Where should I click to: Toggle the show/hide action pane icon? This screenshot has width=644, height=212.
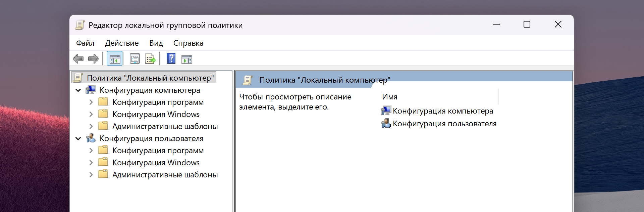point(187,59)
